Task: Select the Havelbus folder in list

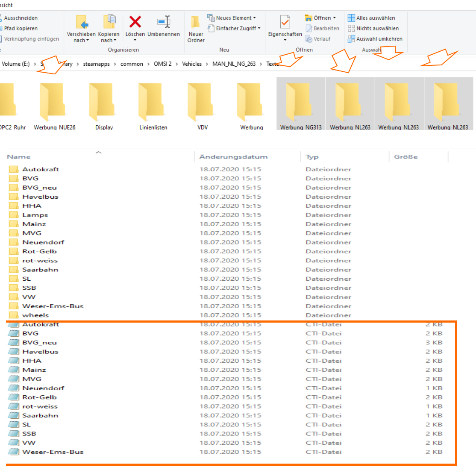Action: pos(40,197)
